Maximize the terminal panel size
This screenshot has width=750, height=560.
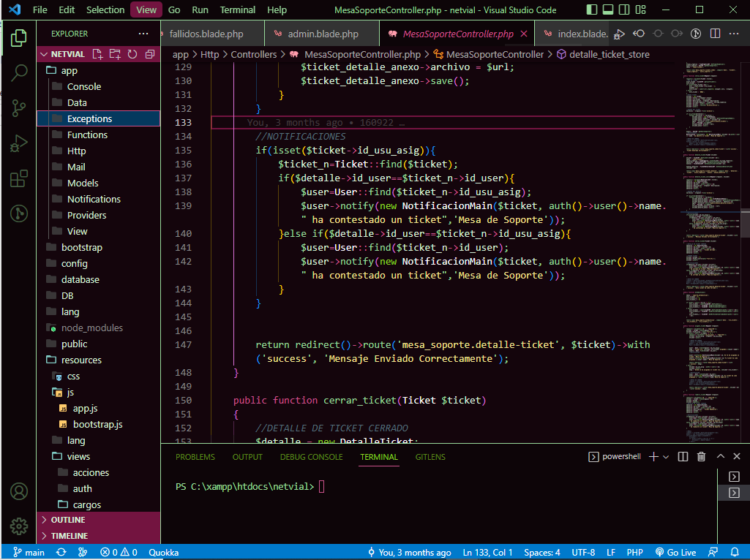(719, 457)
